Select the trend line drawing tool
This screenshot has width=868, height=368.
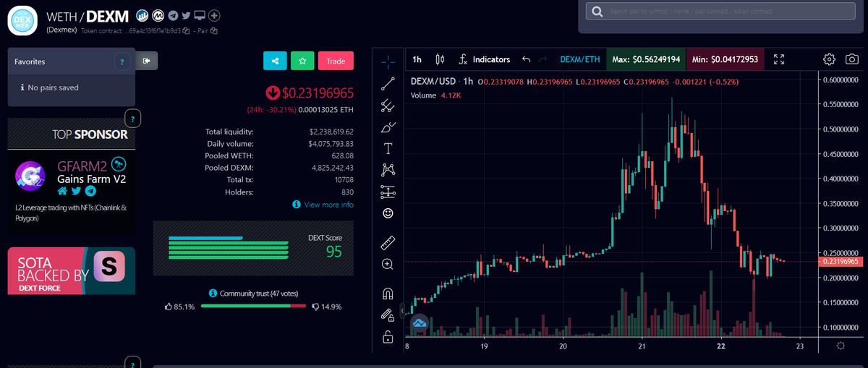388,83
